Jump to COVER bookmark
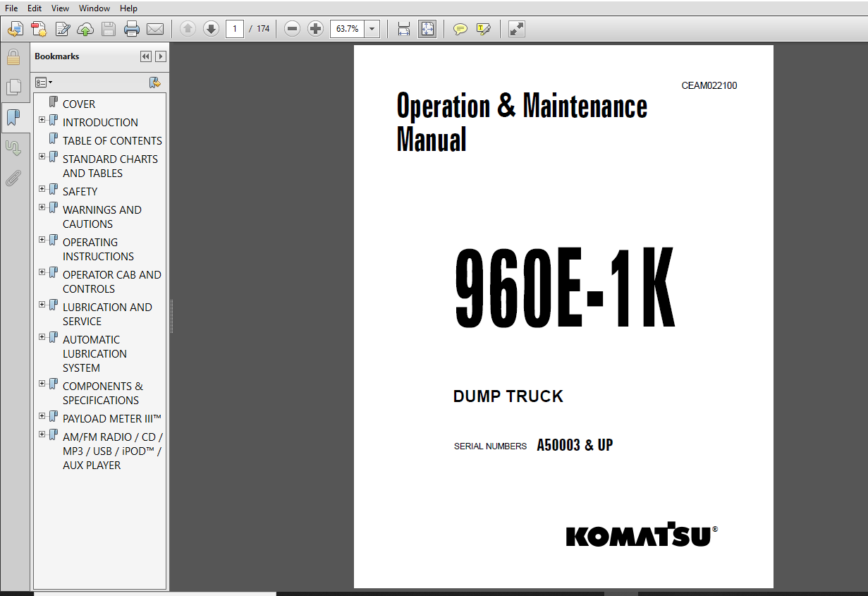The width and height of the screenshot is (868, 596). (79, 104)
